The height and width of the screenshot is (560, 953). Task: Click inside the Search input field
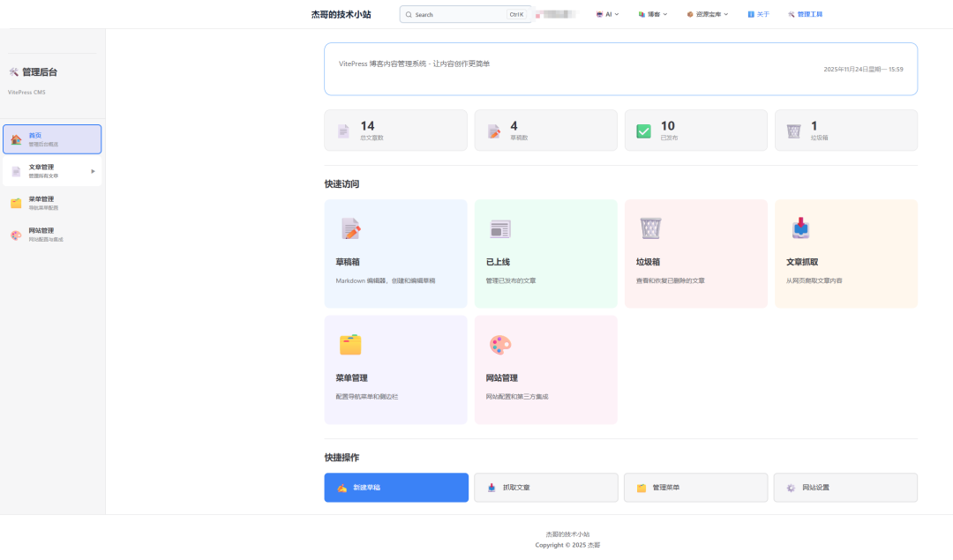459,14
